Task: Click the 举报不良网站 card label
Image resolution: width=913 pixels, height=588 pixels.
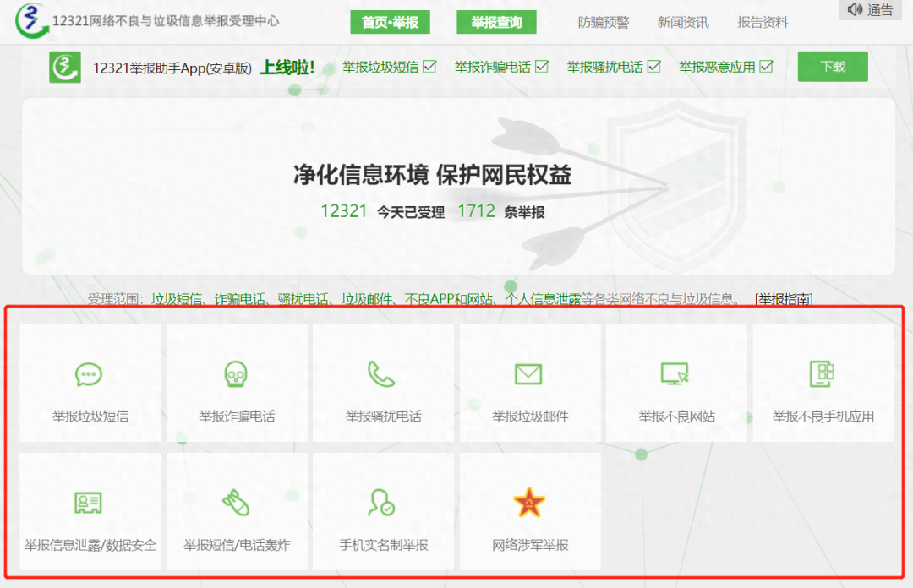Action: coord(676,416)
